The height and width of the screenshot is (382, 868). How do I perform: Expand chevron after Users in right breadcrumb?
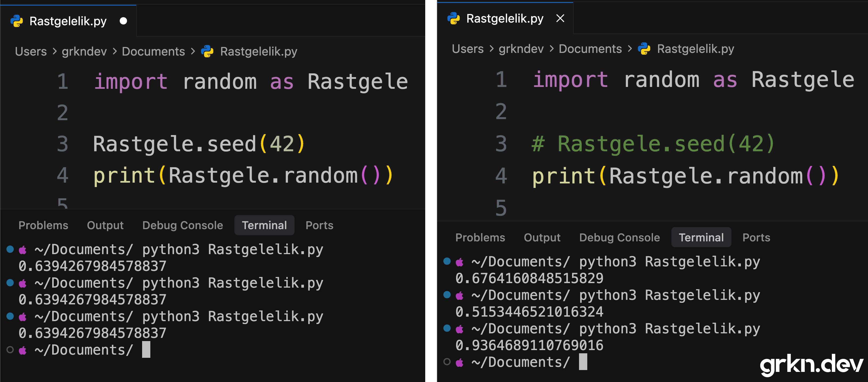(x=491, y=49)
